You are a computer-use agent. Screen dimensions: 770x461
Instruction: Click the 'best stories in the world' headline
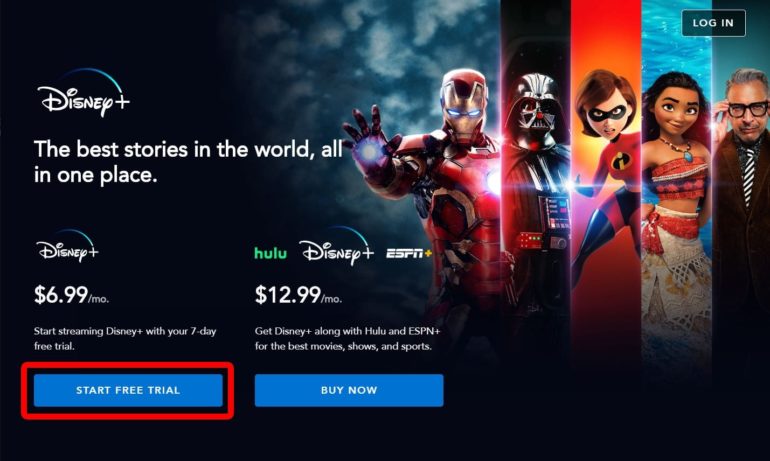click(189, 162)
